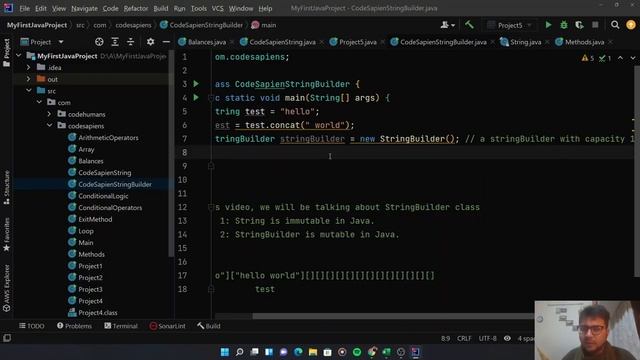Screen dimensions: 640x360
Task: Open Windows Start menu
Action: (224, 352)
